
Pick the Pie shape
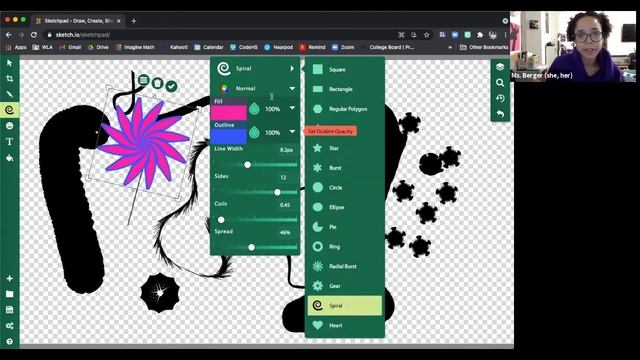(x=345, y=227)
